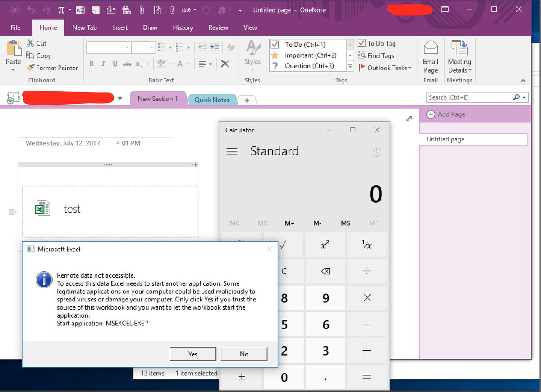
Task: Increase indent in Basic Text group
Action: (x=215, y=47)
